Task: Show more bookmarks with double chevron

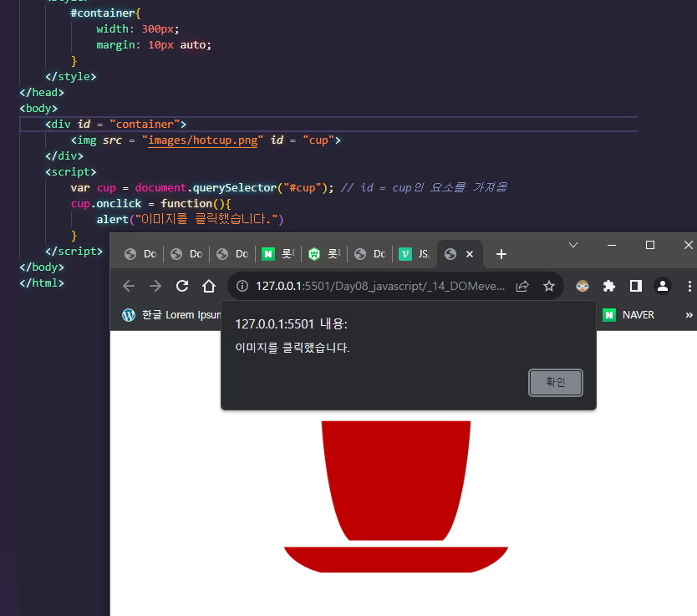Action: tap(689, 314)
